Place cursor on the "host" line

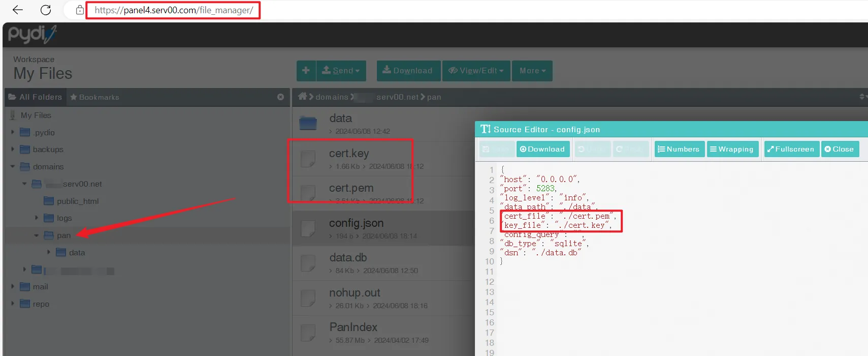(x=540, y=180)
